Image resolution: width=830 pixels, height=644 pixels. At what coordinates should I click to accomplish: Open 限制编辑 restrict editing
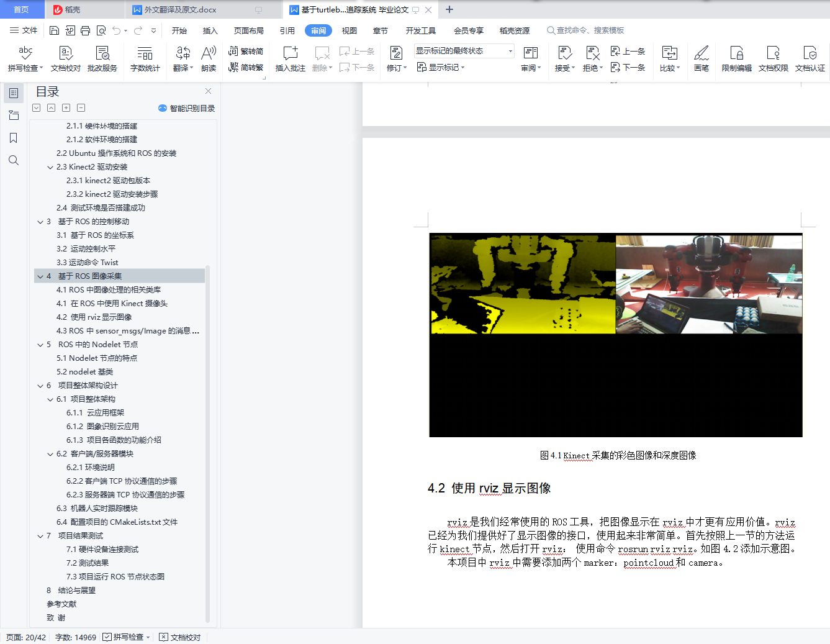[737, 59]
